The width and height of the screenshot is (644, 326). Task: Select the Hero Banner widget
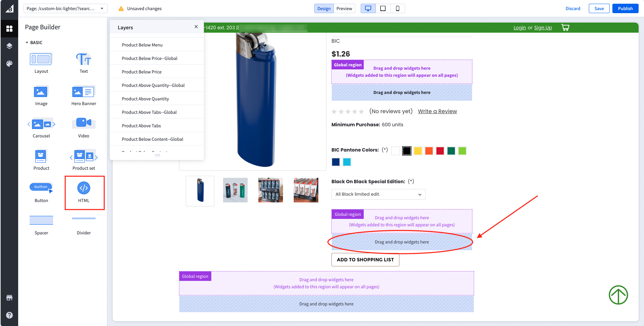tap(84, 96)
